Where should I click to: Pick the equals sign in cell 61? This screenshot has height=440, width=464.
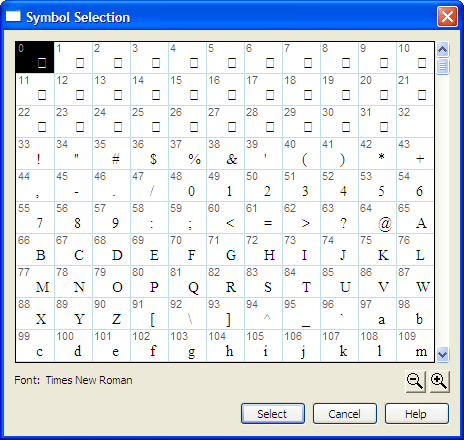point(263,218)
